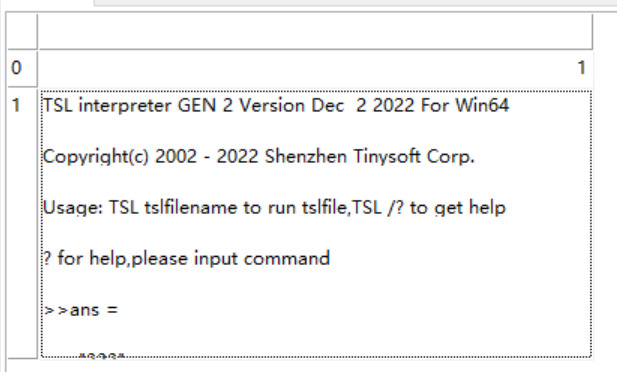The width and height of the screenshot is (617, 372).
Task: Click the cut-off text at the cell bottom
Action: [102, 355]
